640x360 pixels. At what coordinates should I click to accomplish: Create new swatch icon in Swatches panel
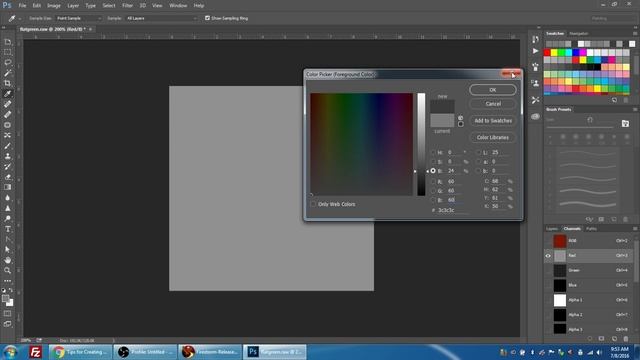(x=615, y=100)
